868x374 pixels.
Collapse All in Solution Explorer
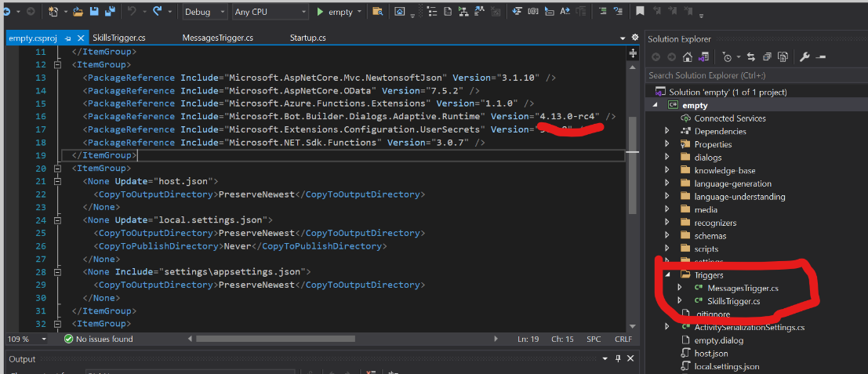[x=768, y=56]
